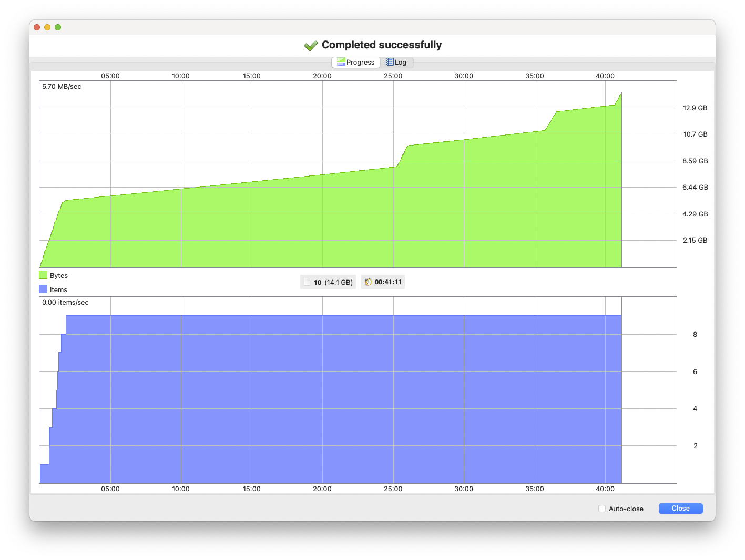The width and height of the screenshot is (745, 560).
Task: Click the yellow minimize window button
Action: click(47, 27)
